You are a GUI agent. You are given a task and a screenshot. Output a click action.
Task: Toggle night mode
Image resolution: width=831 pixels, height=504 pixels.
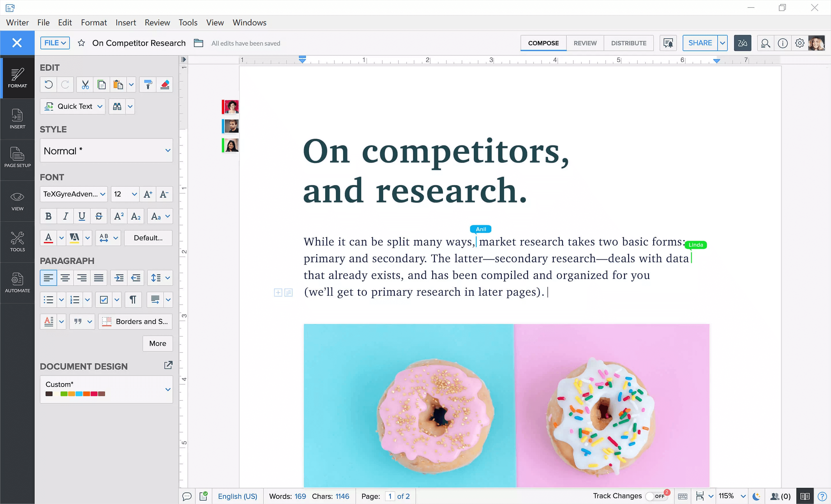point(757,496)
